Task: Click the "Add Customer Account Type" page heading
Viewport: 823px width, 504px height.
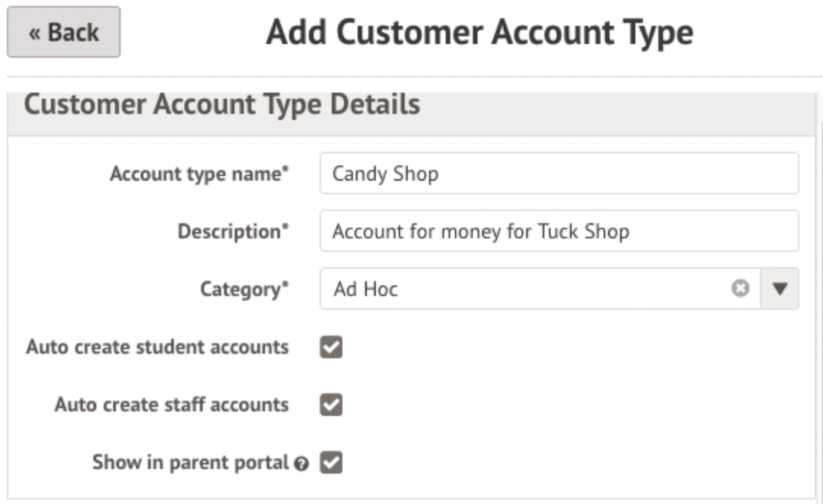Action: (479, 33)
